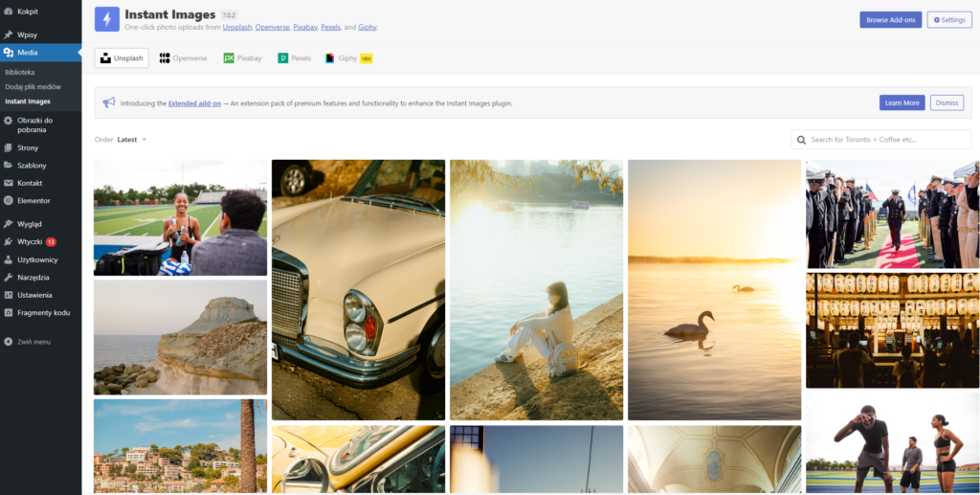This screenshot has height=495, width=980.
Task: Open the Extended add-on link
Action: click(x=194, y=103)
